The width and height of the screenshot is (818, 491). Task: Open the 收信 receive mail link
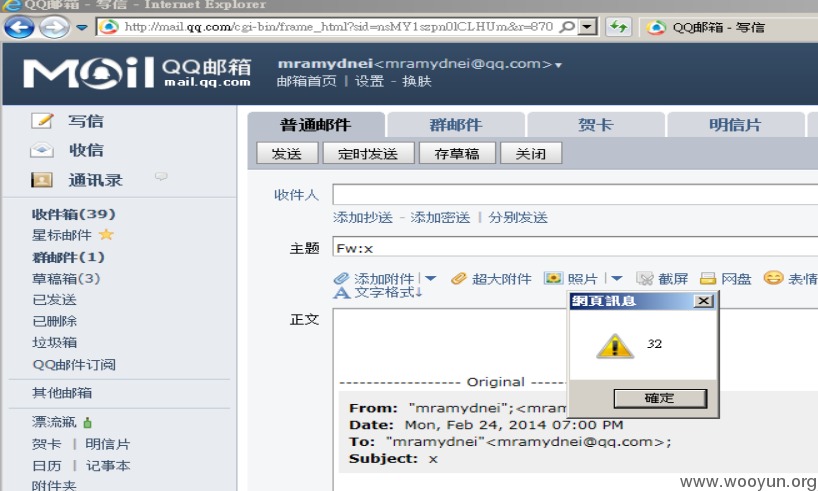tap(86, 150)
